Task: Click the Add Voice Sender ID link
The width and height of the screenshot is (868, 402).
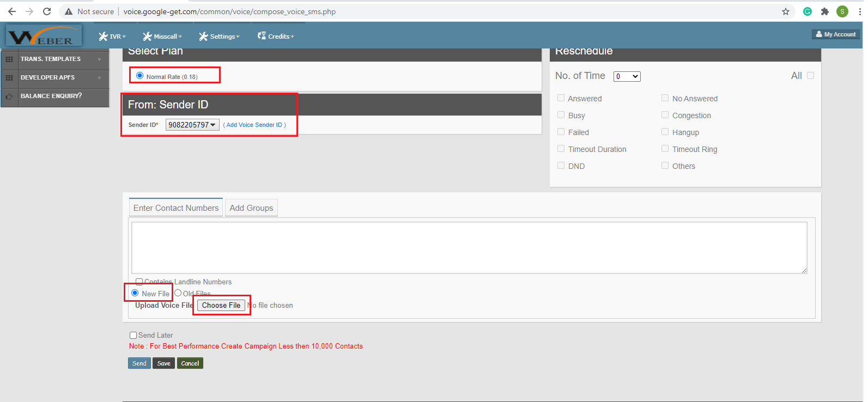Action: pos(254,125)
